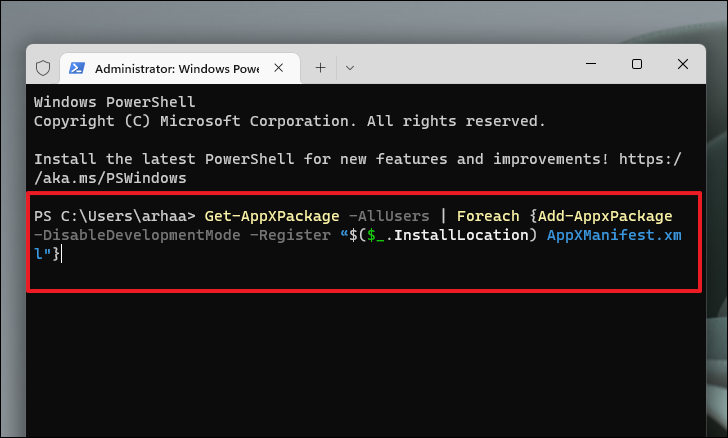Click the PowerShell icon in the tab

(77, 68)
